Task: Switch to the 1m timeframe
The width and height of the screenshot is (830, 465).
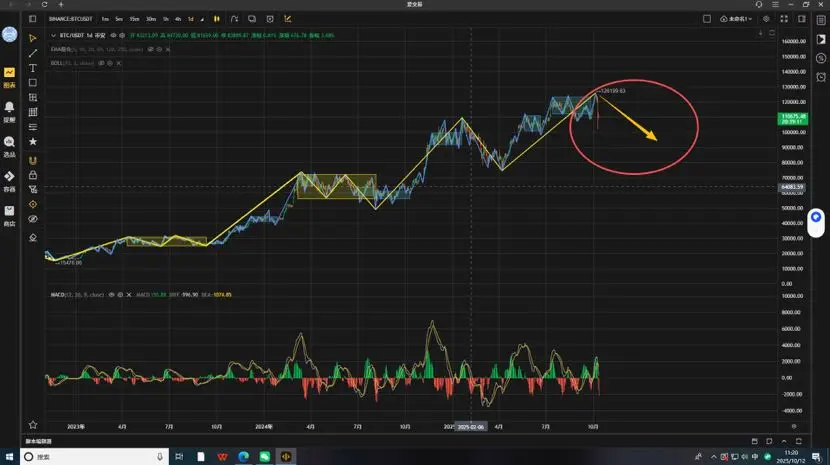Action: 105,19
